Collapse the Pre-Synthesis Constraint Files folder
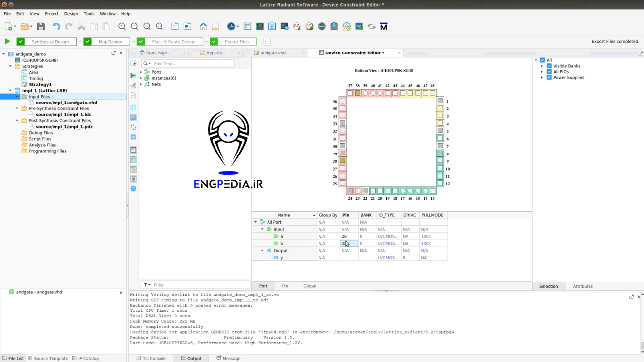644x362 pixels. [x=17, y=108]
